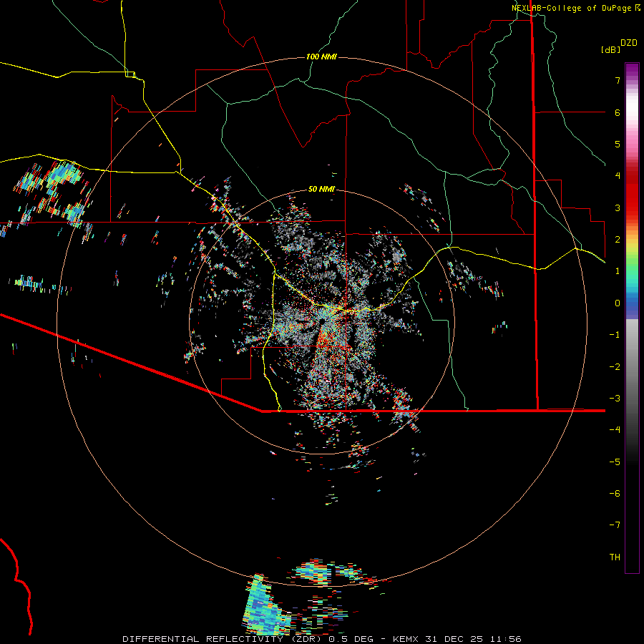Screen dimensions: 644x644
Task: Click the "-7" value on the color scale
Action: pyautogui.click(x=615, y=525)
